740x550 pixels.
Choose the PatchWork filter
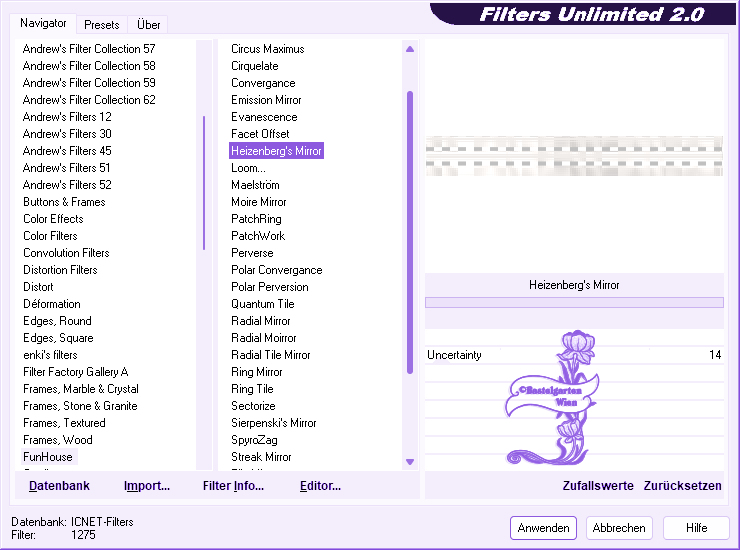pyautogui.click(x=258, y=236)
